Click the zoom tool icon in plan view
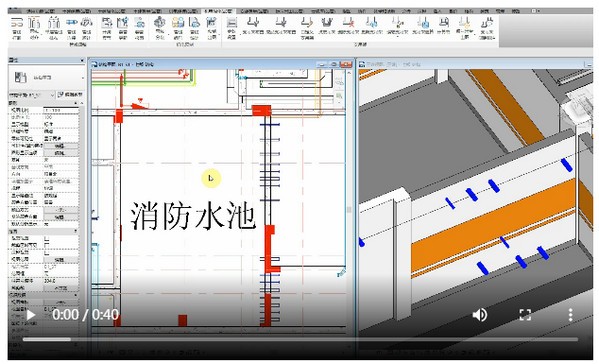This screenshot has height=364, width=599. pos(339,96)
